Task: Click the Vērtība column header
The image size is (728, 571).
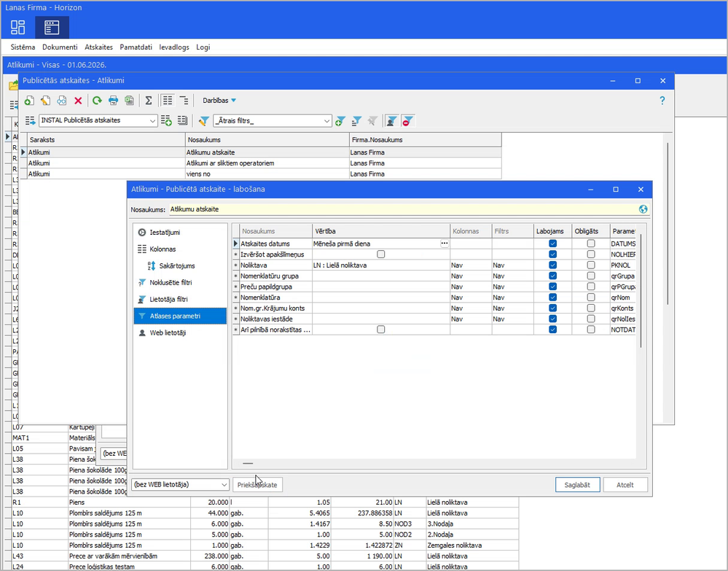Action: coord(381,231)
